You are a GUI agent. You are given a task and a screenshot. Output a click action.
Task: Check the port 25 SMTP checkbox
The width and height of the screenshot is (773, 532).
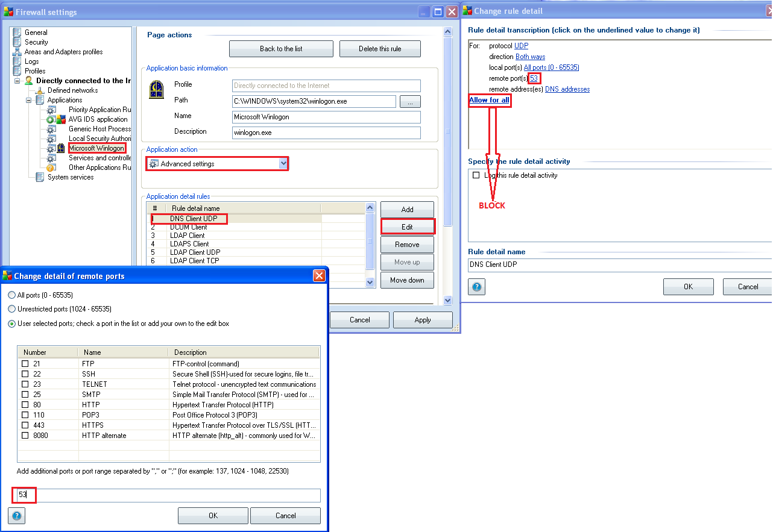coord(25,395)
